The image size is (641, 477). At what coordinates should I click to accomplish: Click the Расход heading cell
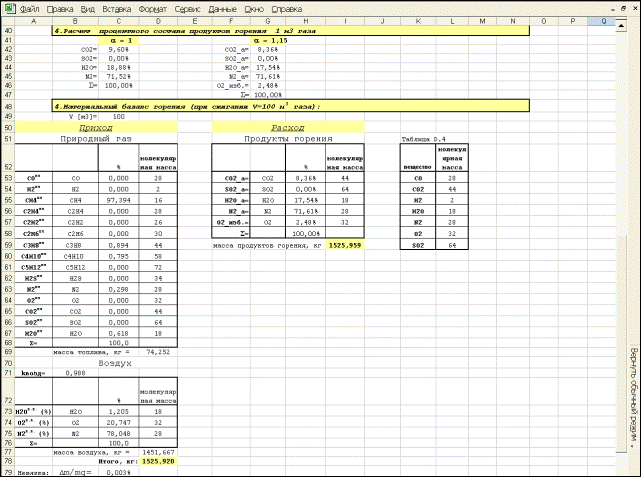click(288, 128)
